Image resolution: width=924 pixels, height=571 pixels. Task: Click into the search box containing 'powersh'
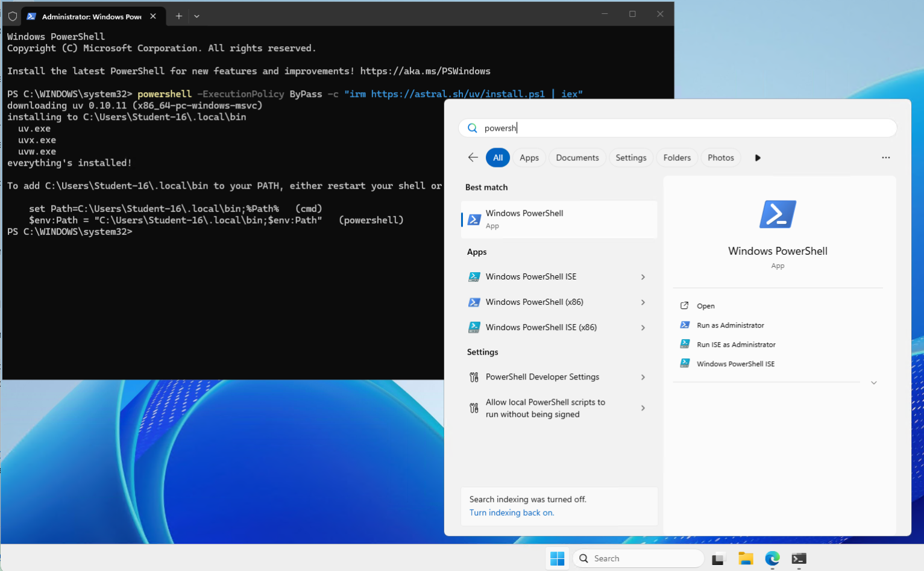[x=678, y=128]
